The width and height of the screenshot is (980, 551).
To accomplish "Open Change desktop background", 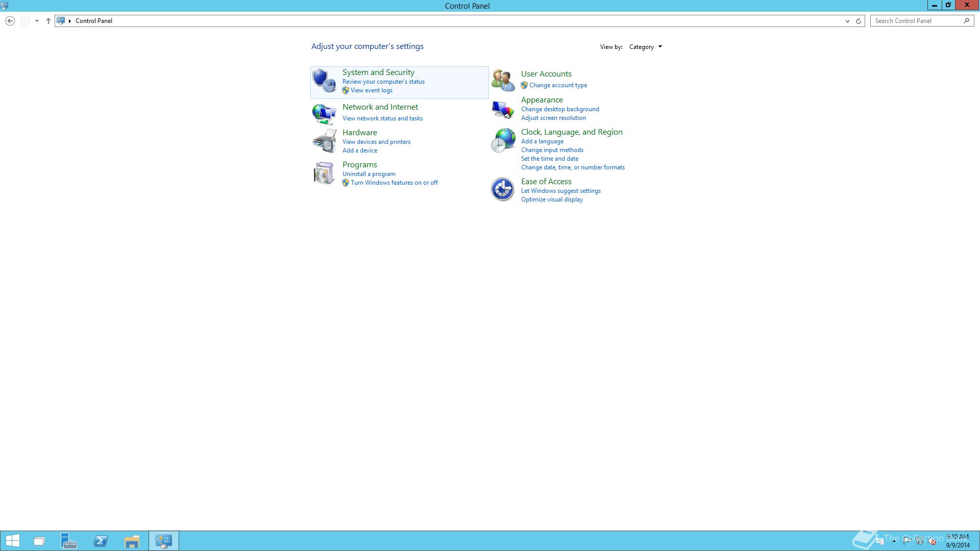I will pyautogui.click(x=560, y=109).
